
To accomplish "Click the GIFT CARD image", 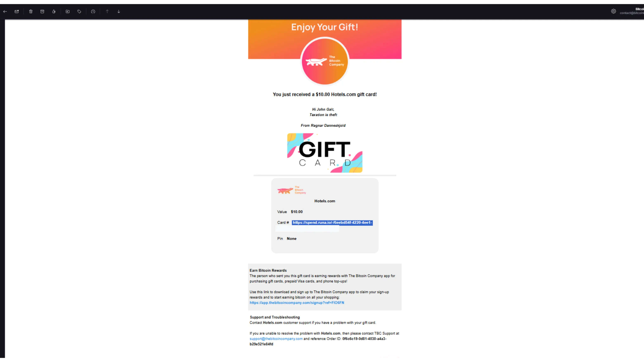I will (x=325, y=153).
